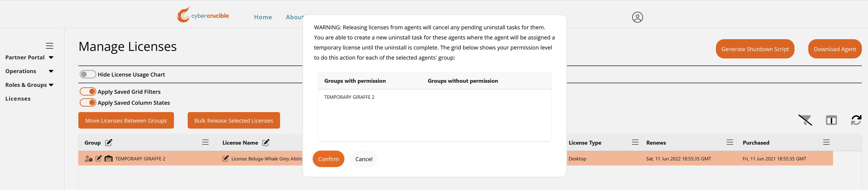Click the edit pencil beside Group header
Viewport: 868px width, 190px height.
[x=108, y=143]
